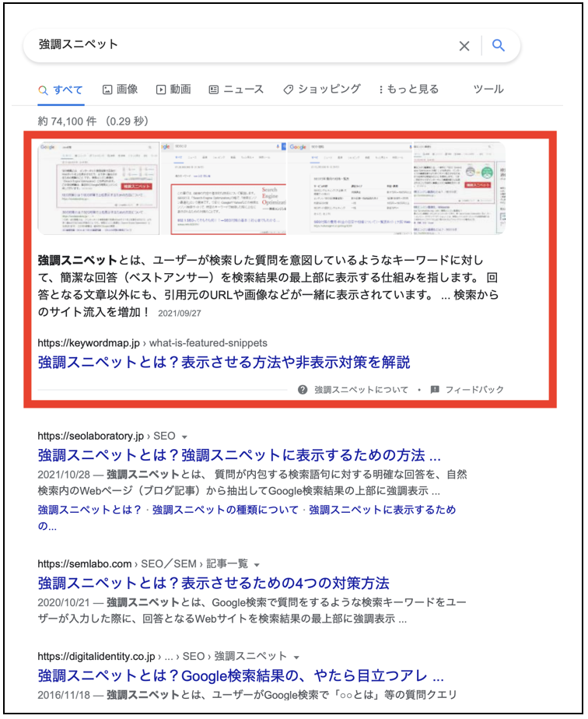Screen dimensions: 588x719
Task: Click the 強調スニペットの種類について sitelink
Action: [226, 510]
